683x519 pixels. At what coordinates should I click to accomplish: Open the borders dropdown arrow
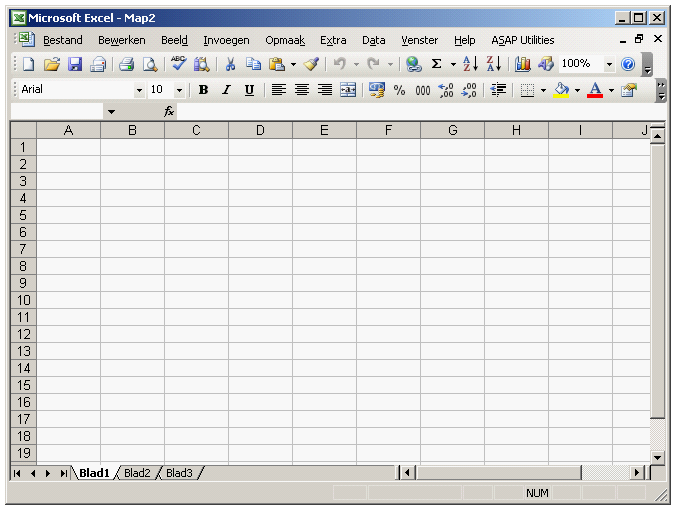(x=543, y=90)
